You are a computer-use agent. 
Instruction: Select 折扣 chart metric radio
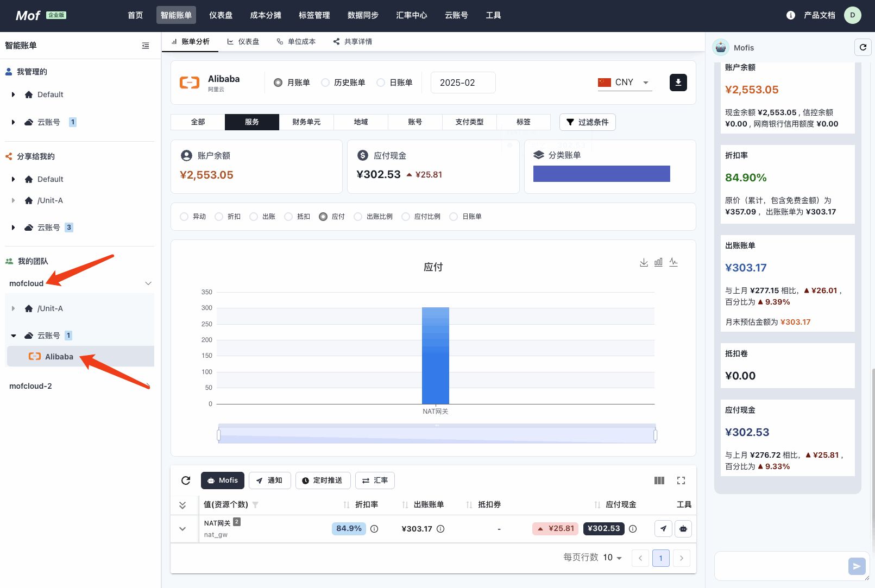tap(219, 217)
